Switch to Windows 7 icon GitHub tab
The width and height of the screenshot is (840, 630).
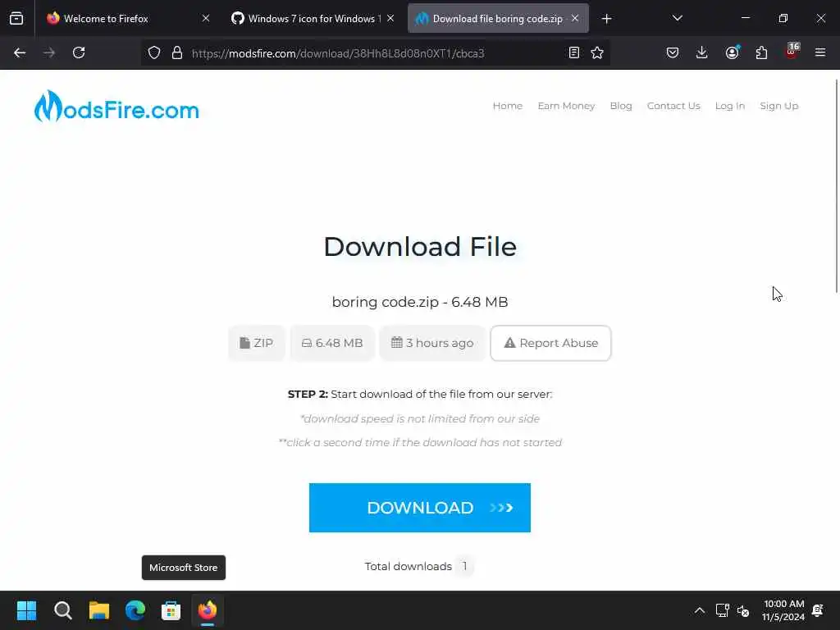[x=313, y=19]
